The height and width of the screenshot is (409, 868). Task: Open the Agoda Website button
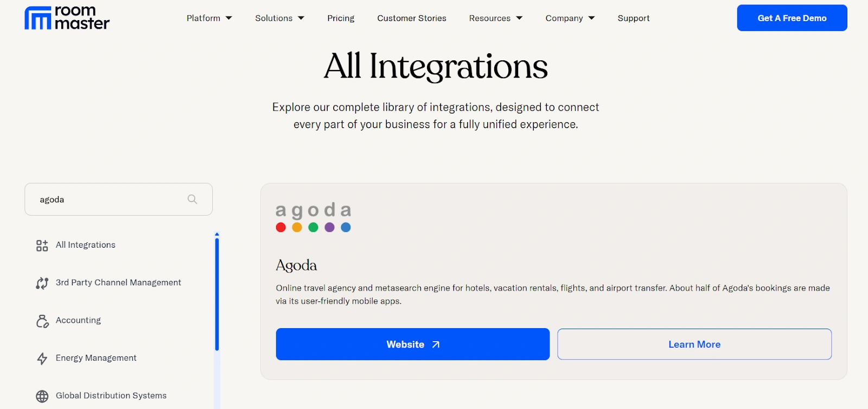pyautogui.click(x=413, y=344)
